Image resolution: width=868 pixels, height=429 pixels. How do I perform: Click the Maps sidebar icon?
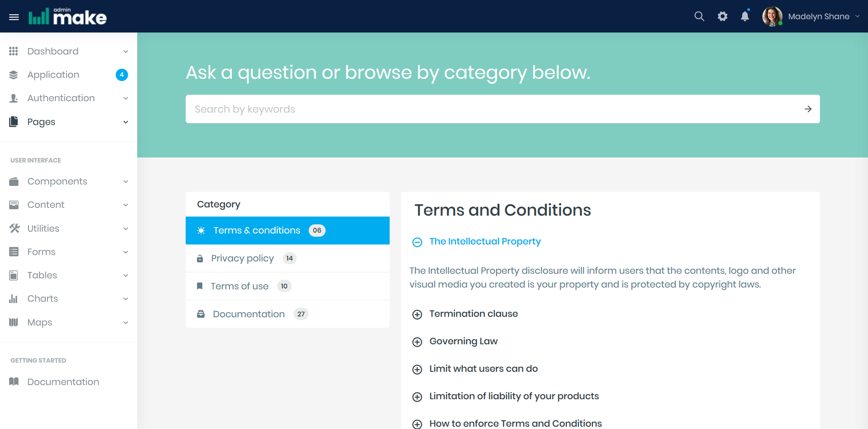coord(14,322)
